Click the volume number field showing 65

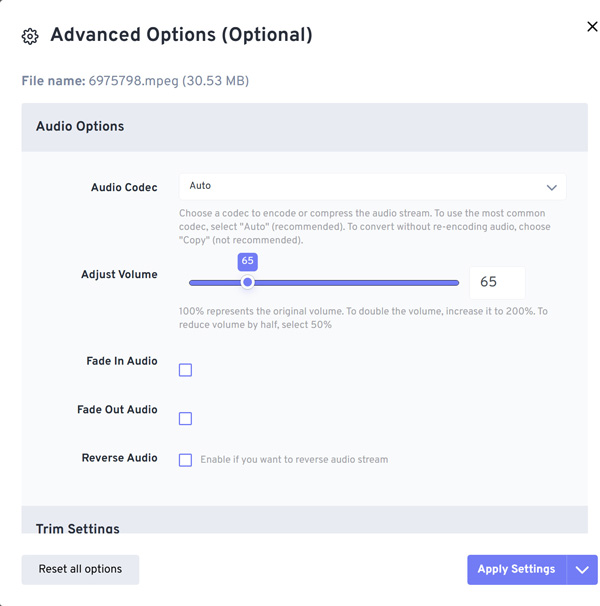497,282
